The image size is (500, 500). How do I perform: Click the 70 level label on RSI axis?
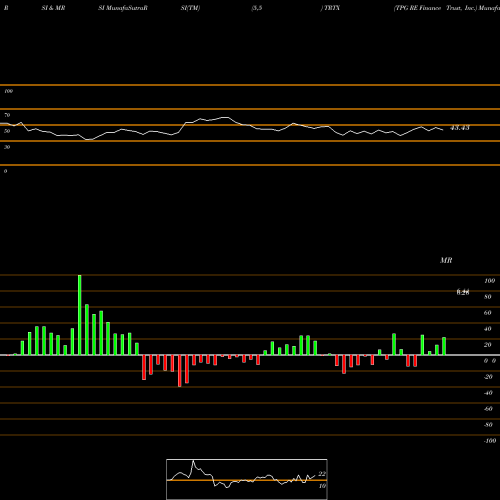(x=7, y=115)
